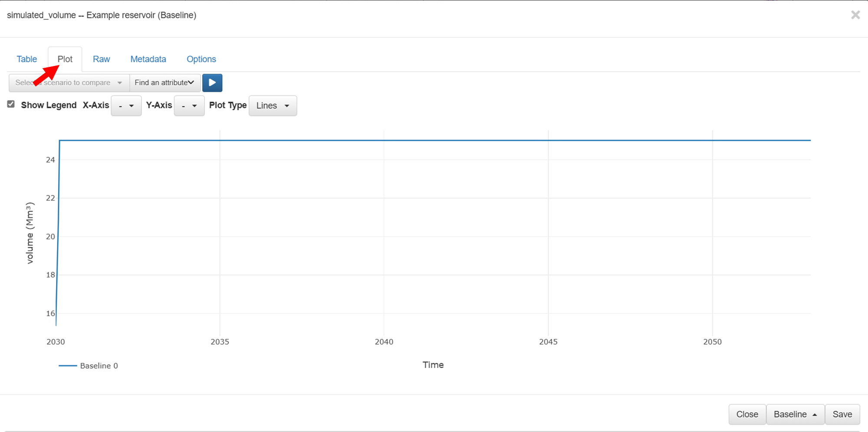Uncheck the Show Legend checkbox
The image size is (868, 432).
tap(11, 104)
